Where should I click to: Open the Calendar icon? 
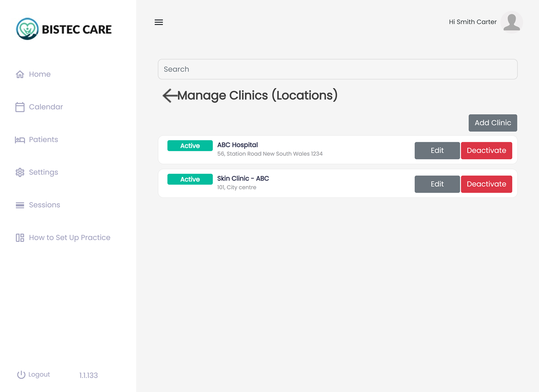click(x=19, y=107)
